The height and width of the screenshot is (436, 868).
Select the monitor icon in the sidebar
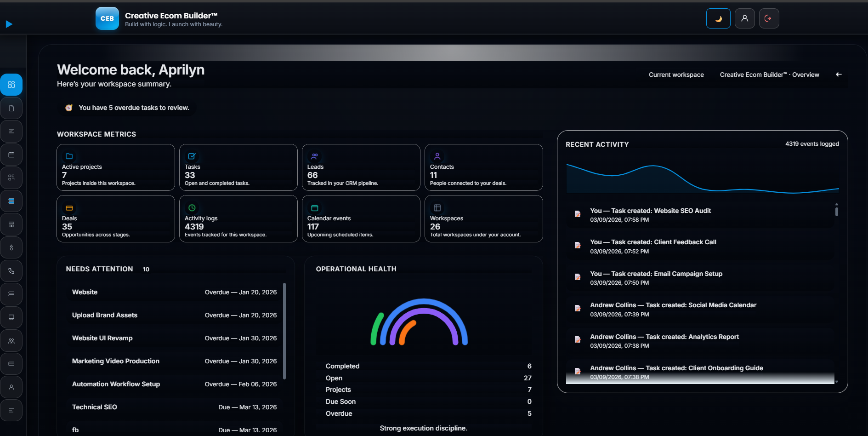coord(11,317)
